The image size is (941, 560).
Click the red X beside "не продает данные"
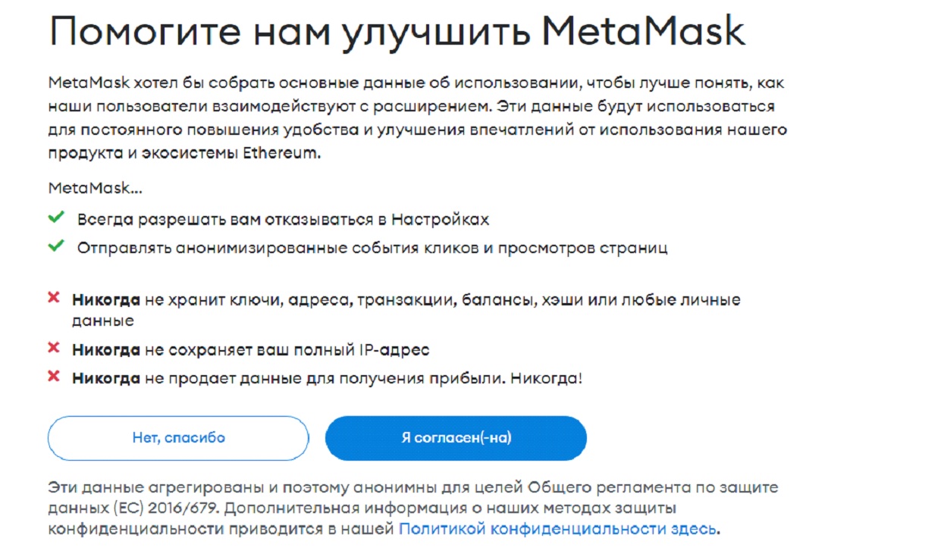(x=54, y=377)
